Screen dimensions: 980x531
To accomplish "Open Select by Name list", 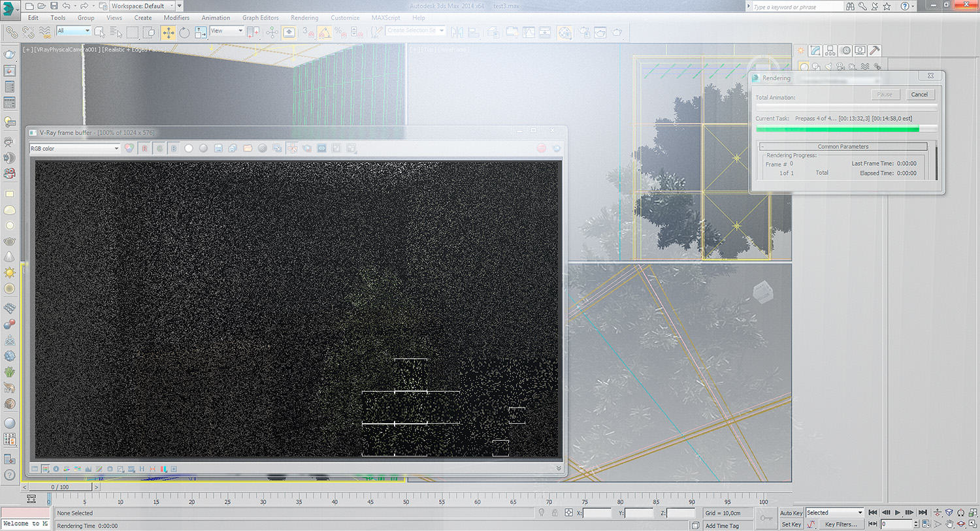I will click(116, 32).
